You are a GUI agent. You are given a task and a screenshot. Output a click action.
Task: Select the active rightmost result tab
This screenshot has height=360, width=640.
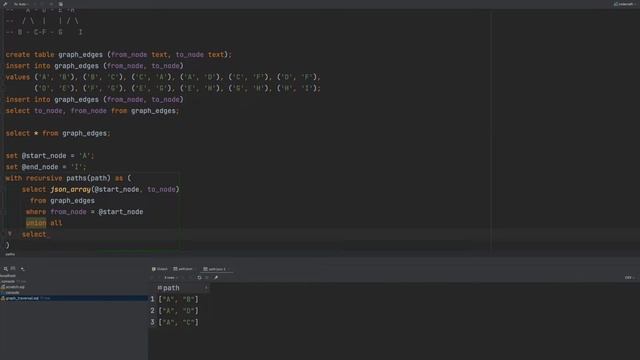click(216, 269)
